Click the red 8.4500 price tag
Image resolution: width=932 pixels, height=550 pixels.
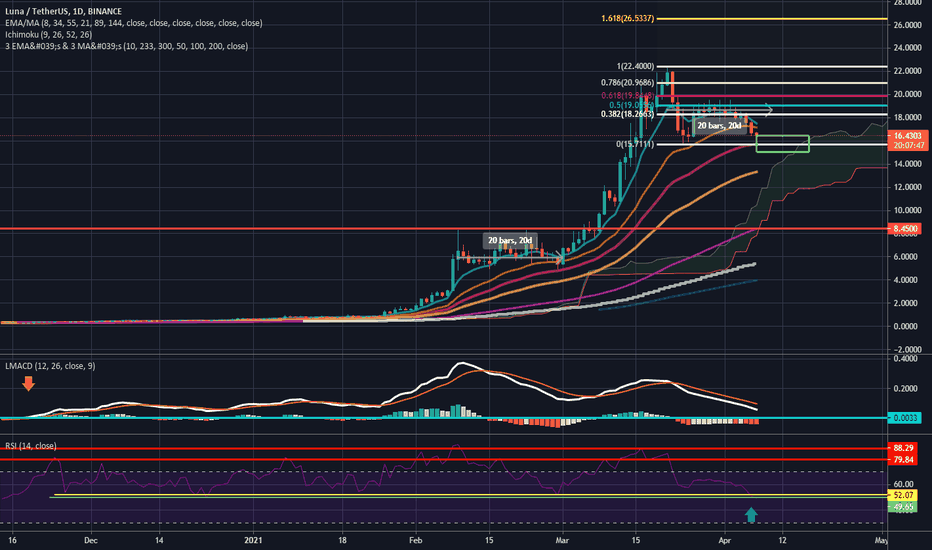(x=904, y=229)
